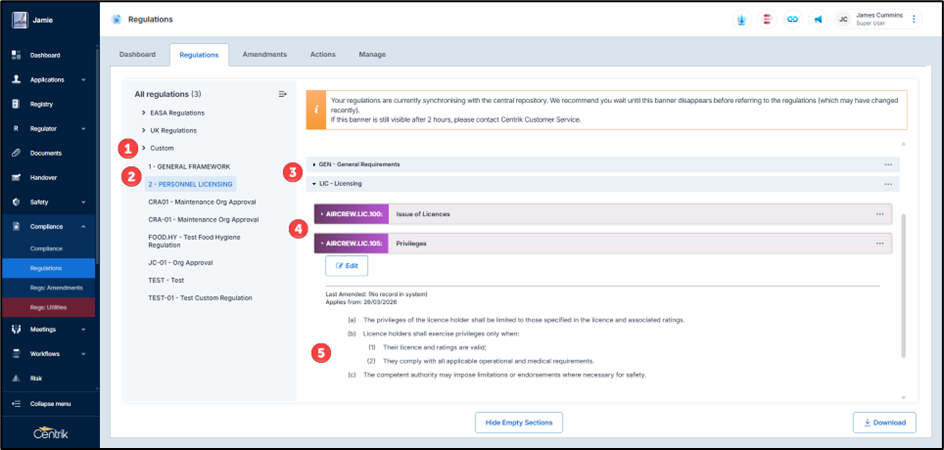Open options menu for GEN - General Requirements
The width and height of the screenshot is (944, 450).
887,164
